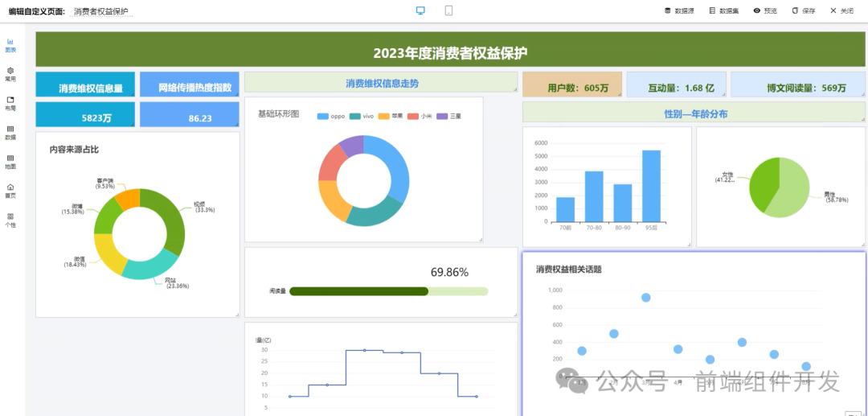Click the yellow 微信 donut segment
This screenshot has height=416, width=868.
tap(108, 252)
